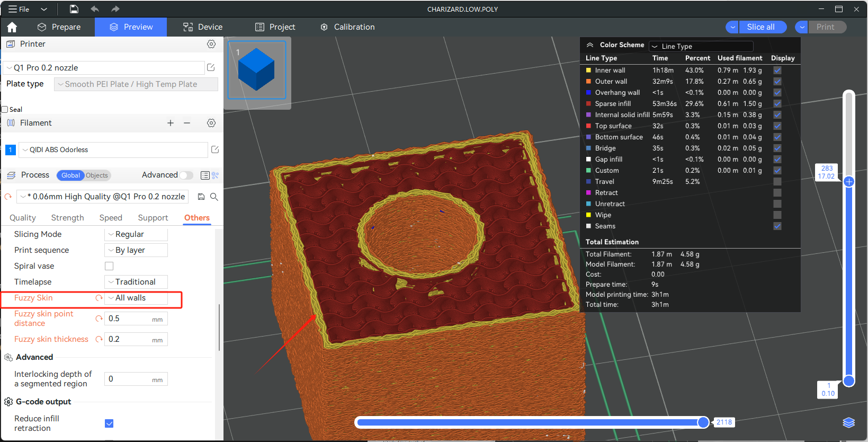Image resolution: width=868 pixels, height=442 pixels.
Task: Open the Slice all options arrow
Action: (732, 27)
